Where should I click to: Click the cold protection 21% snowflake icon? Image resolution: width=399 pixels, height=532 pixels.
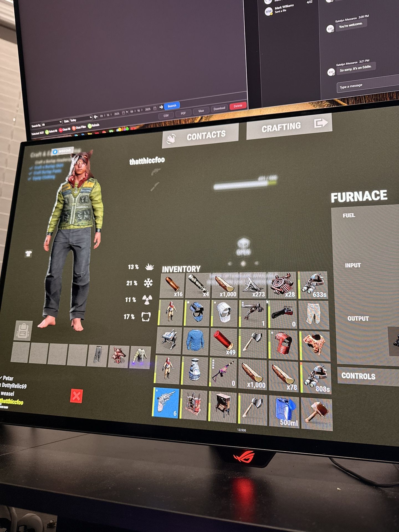(x=148, y=283)
